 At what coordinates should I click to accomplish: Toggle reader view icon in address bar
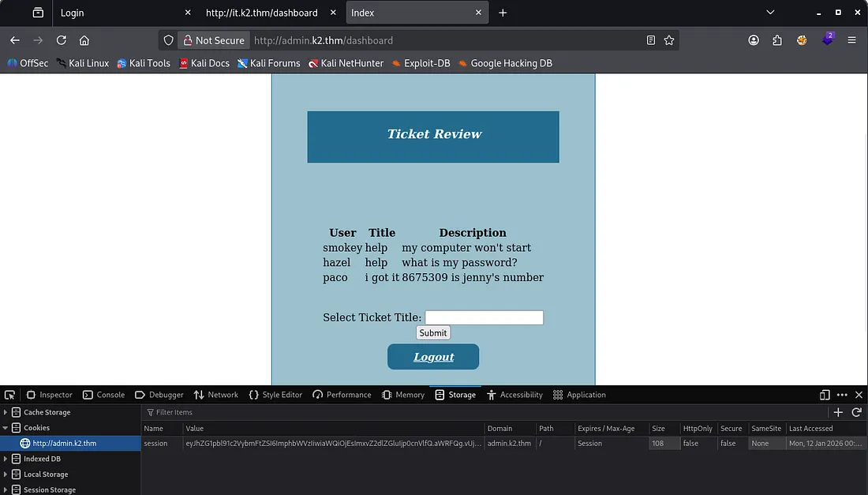(650, 40)
